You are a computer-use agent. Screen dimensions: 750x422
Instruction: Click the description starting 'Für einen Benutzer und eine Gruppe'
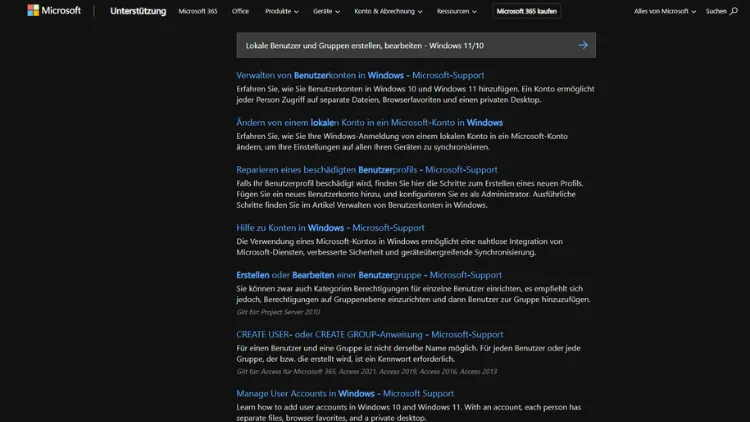click(408, 353)
